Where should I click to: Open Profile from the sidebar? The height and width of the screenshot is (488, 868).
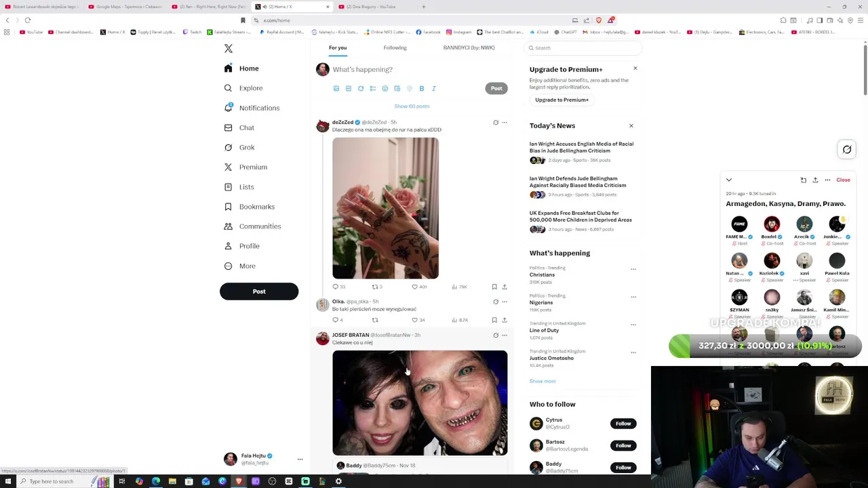coord(242,246)
